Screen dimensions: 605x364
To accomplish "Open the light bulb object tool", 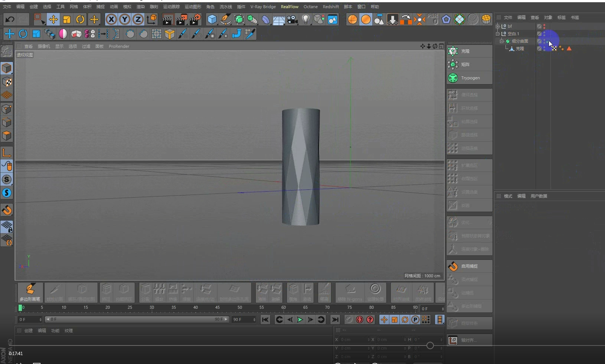I will click(305, 19).
